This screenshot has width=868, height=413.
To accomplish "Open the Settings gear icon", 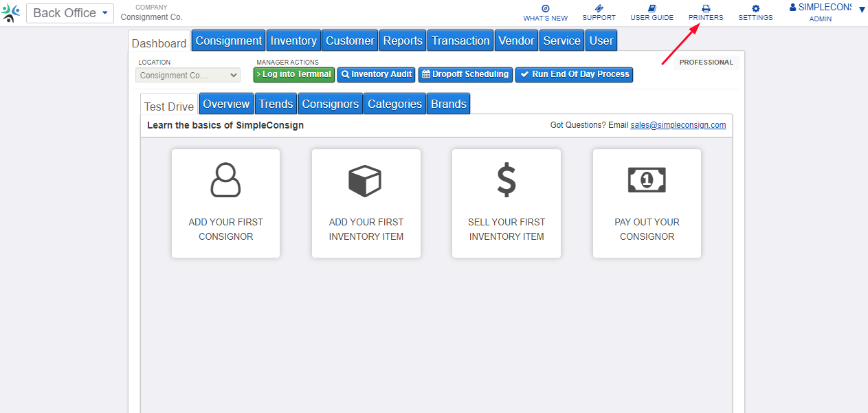I will (x=756, y=8).
